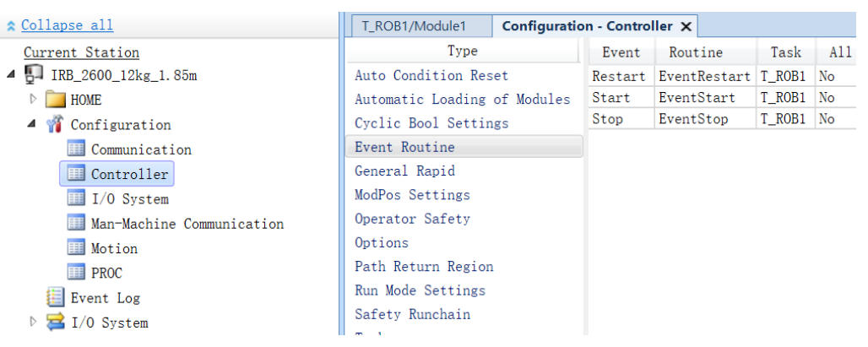The image size is (868, 347).
Task: Click the Event Log icon
Action: [x=56, y=297]
